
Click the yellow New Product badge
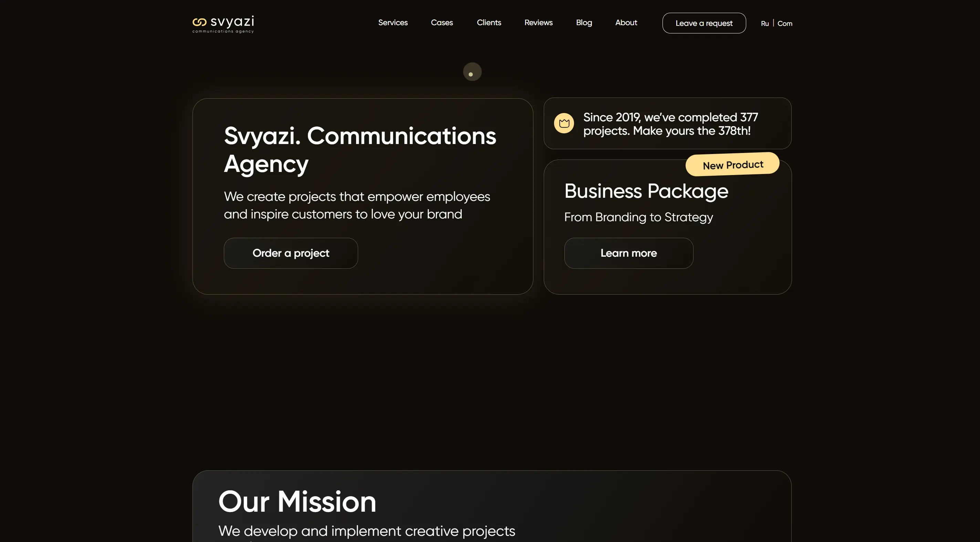[x=732, y=164]
